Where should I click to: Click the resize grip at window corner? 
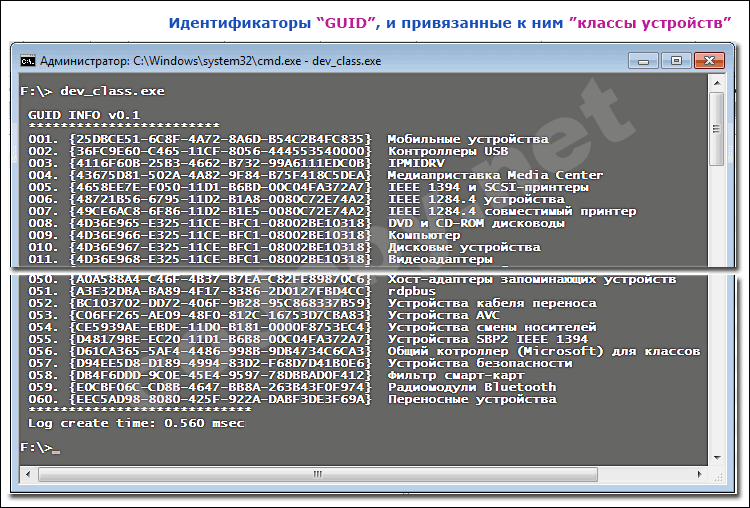click(x=717, y=475)
